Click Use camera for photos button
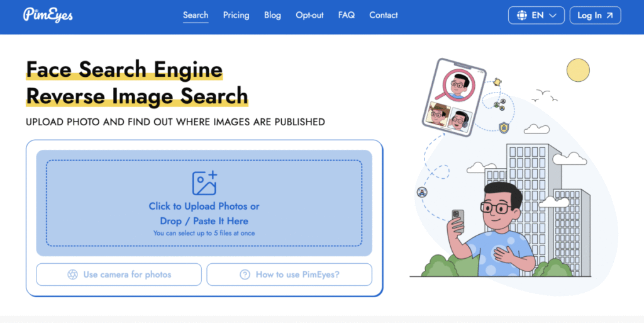This screenshot has width=644, height=323. point(119,275)
